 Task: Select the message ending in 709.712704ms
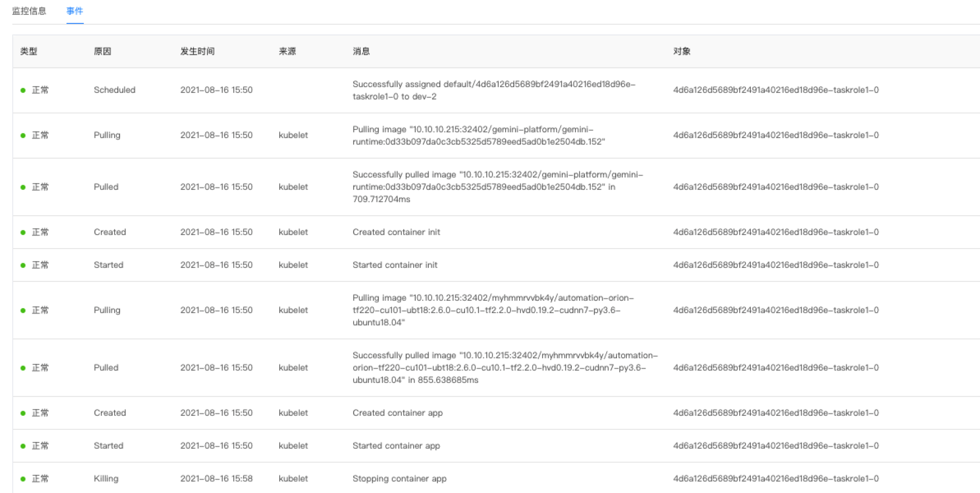(x=498, y=187)
